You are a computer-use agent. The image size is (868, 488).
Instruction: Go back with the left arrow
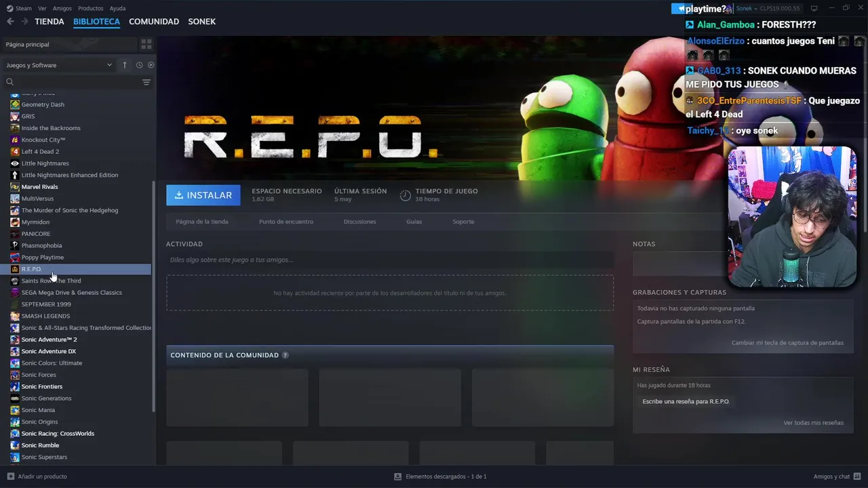tap(10, 22)
